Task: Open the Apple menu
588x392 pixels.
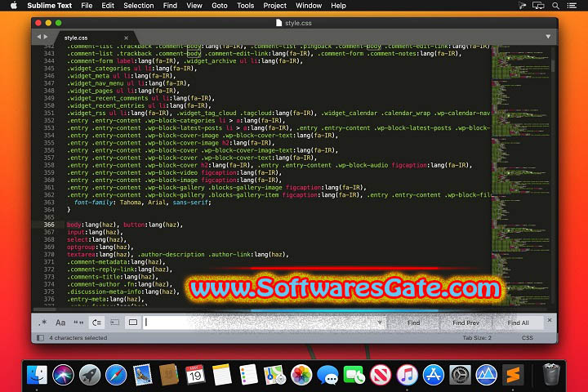Action: pos(14,5)
